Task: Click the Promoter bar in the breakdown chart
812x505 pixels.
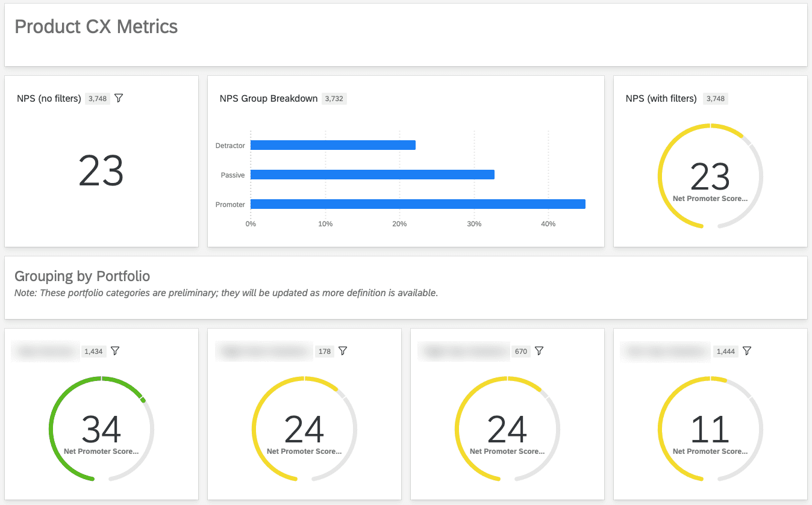Action: pyautogui.click(x=416, y=204)
